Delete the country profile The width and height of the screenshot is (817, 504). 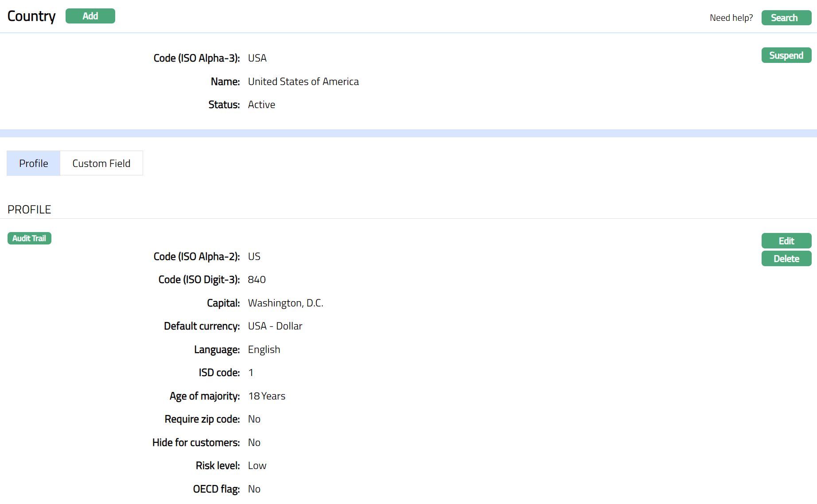pos(786,259)
